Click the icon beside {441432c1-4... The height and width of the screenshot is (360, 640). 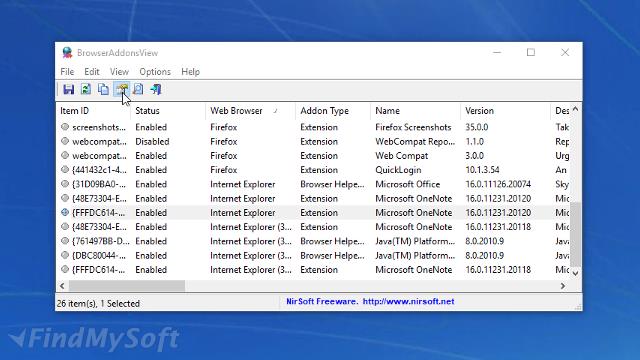tap(65, 169)
